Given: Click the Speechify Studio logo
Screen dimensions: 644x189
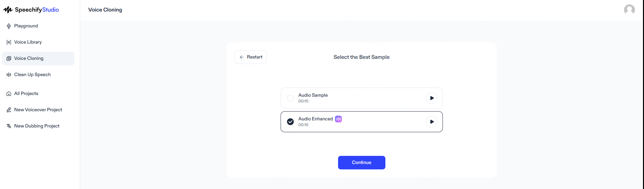Looking at the screenshot, I should coord(31,10).
